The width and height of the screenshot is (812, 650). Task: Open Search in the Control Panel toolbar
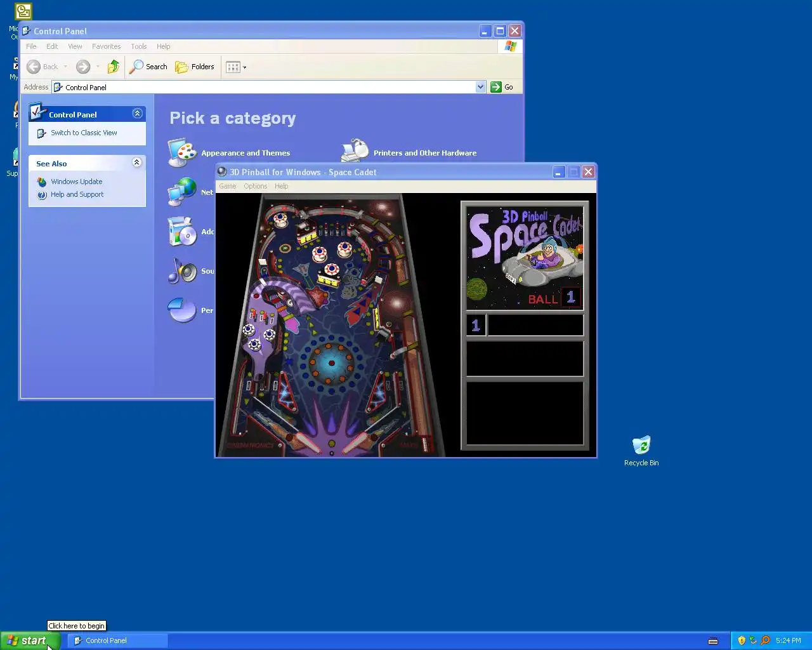click(148, 67)
